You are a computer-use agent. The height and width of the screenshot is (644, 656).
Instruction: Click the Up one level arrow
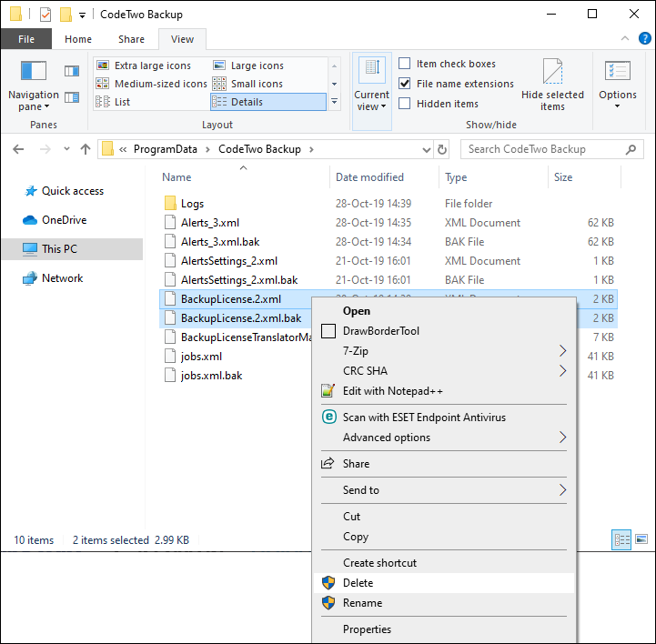point(86,149)
